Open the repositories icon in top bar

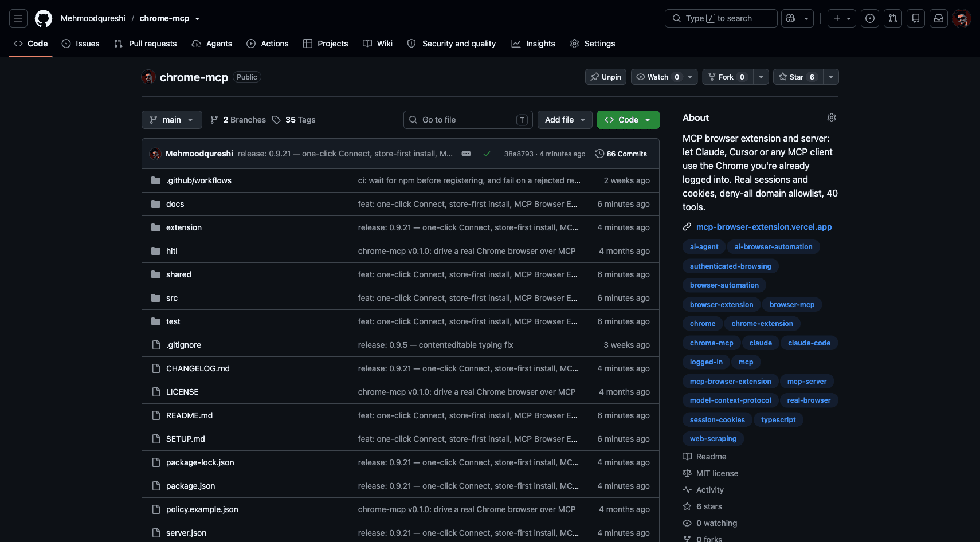916,18
